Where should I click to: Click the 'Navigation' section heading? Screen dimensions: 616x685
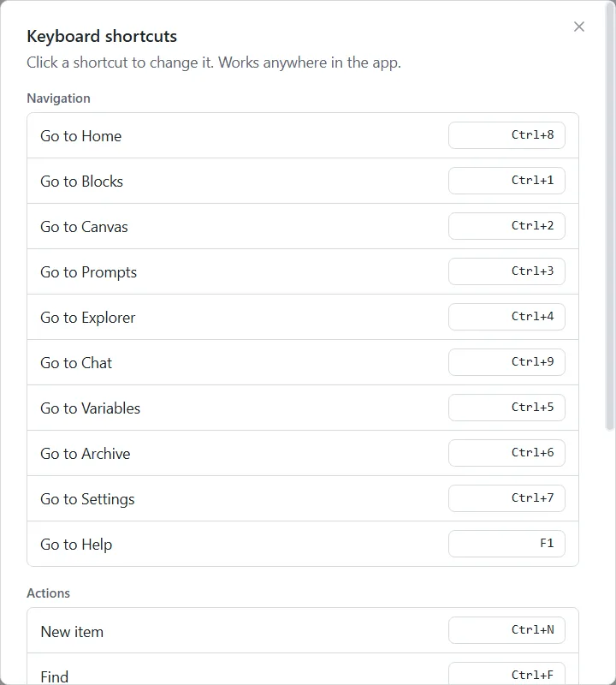click(58, 98)
